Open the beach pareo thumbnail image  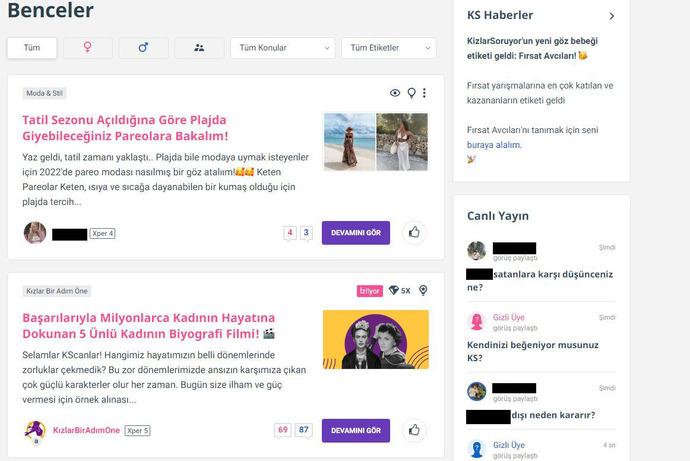(349, 142)
